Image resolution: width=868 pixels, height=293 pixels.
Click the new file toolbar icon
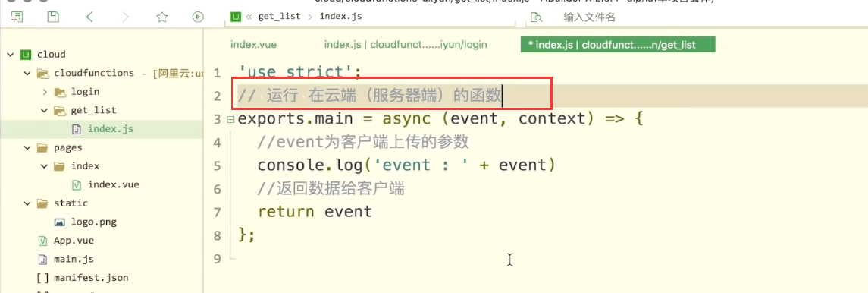click(x=17, y=17)
